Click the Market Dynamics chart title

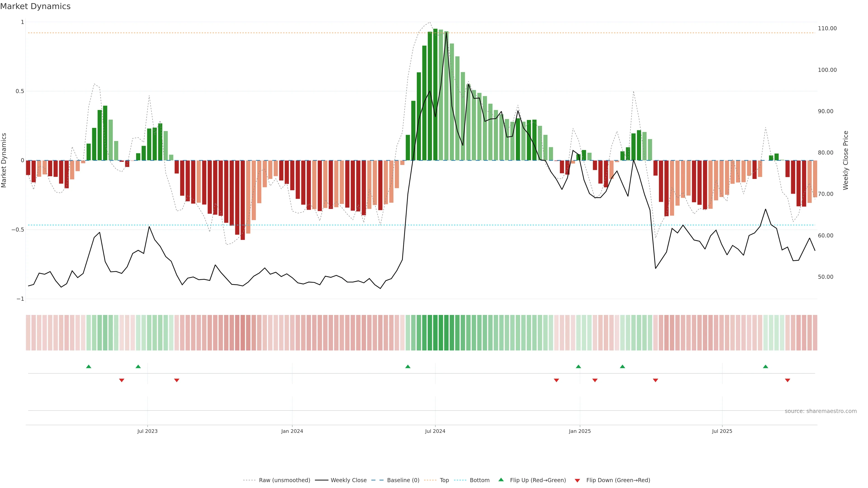point(35,6)
